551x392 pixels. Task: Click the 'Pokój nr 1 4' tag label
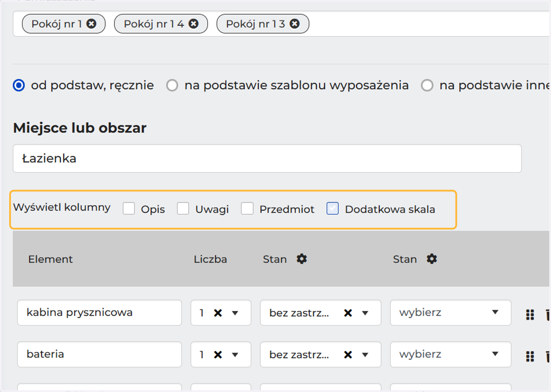154,24
